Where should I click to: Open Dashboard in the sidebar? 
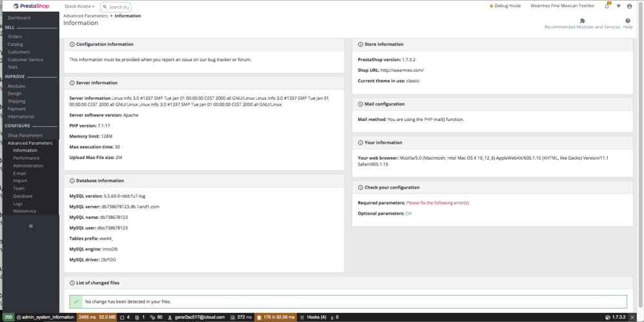coord(19,17)
